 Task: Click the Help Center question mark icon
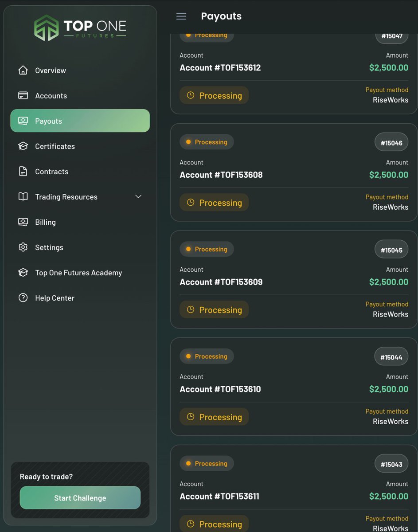point(23,297)
